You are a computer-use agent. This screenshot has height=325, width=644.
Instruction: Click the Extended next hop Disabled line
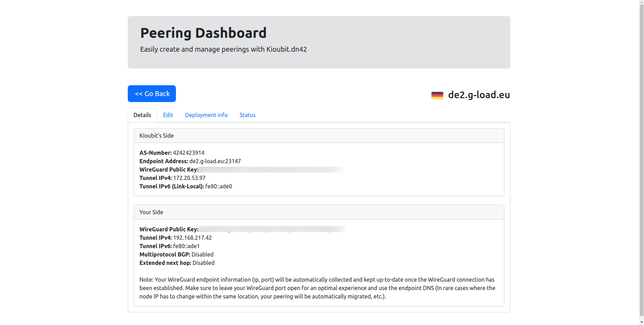[x=177, y=263]
